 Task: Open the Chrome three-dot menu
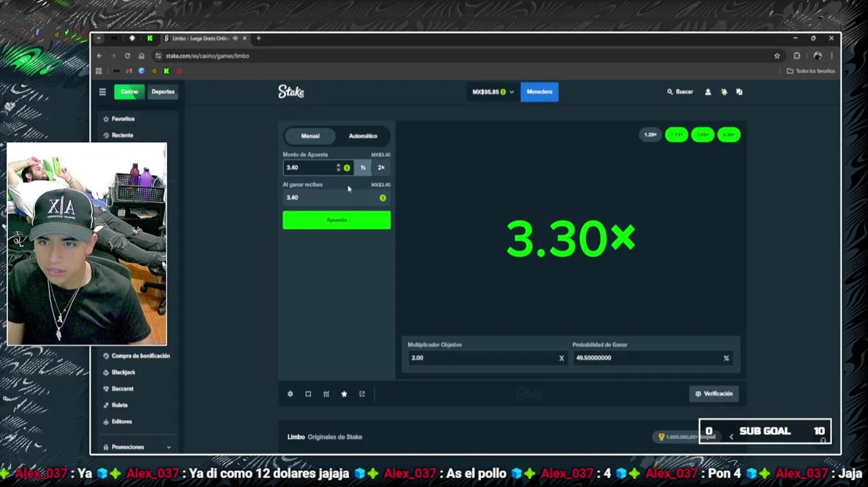tap(831, 56)
